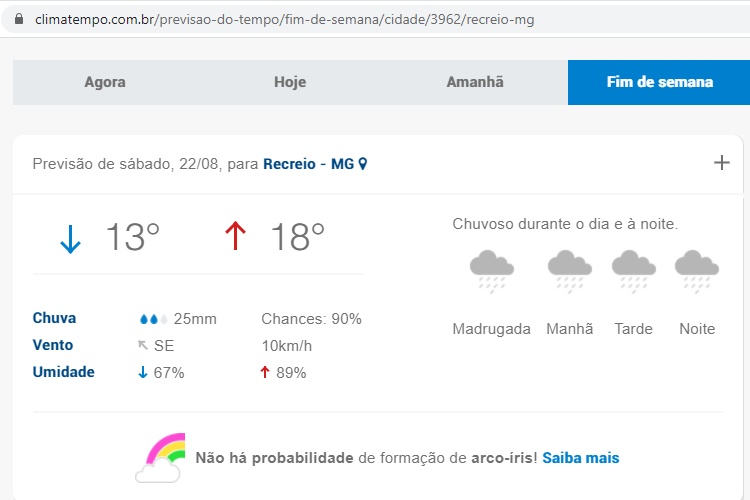Click the rainbow icon
The image size is (750, 500).
pos(160,458)
